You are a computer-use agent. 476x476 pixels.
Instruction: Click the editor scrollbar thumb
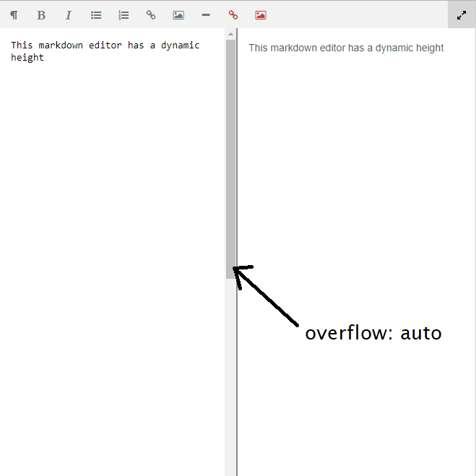[x=230, y=159]
